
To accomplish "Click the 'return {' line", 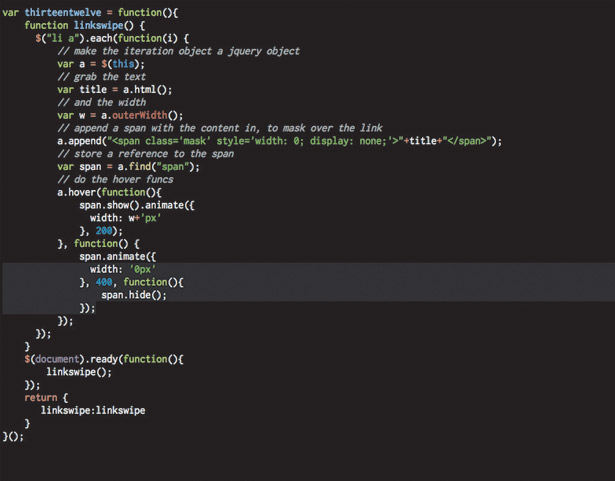I will [46, 397].
